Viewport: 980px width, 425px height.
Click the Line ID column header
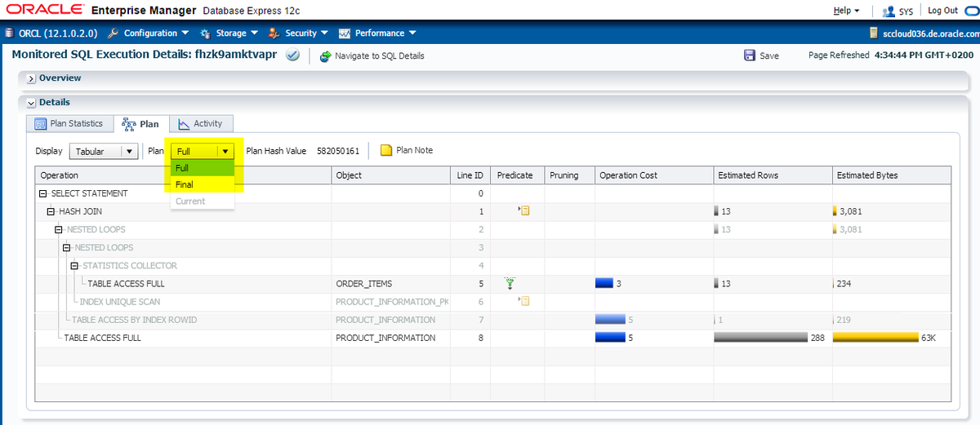(x=470, y=175)
